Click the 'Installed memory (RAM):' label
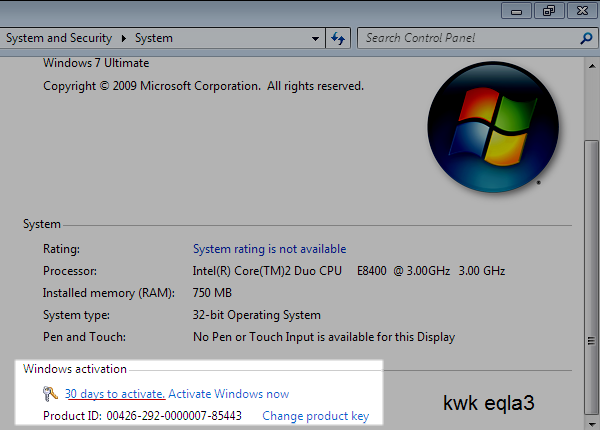This screenshot has width=600, height=430. [109, 293]
